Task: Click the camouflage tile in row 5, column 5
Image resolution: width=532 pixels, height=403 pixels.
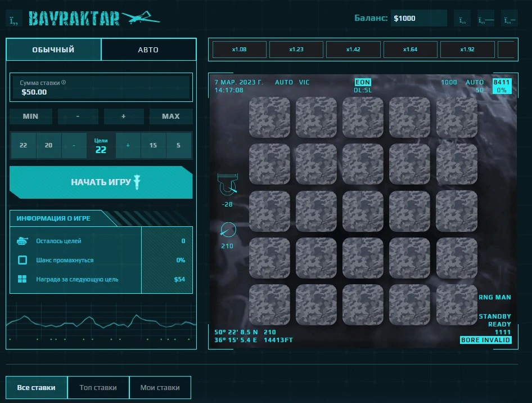Action: (457, 305)
